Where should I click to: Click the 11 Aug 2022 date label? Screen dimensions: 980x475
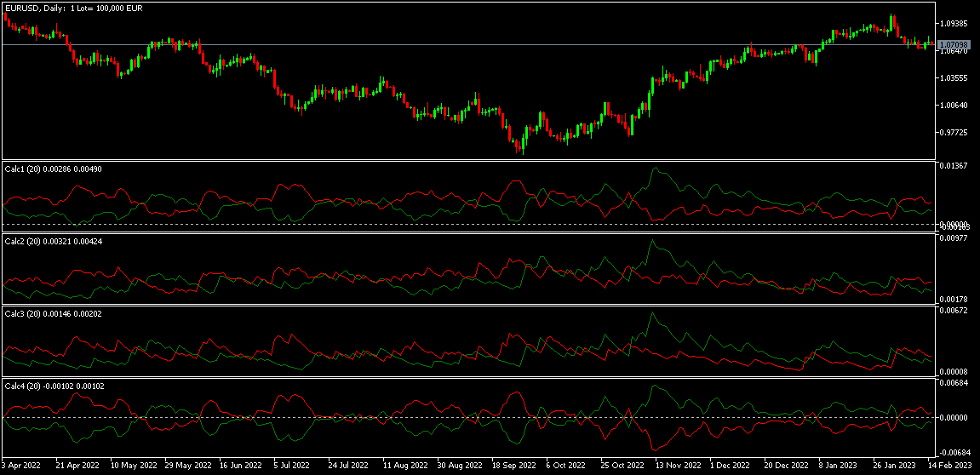(404, 466)
